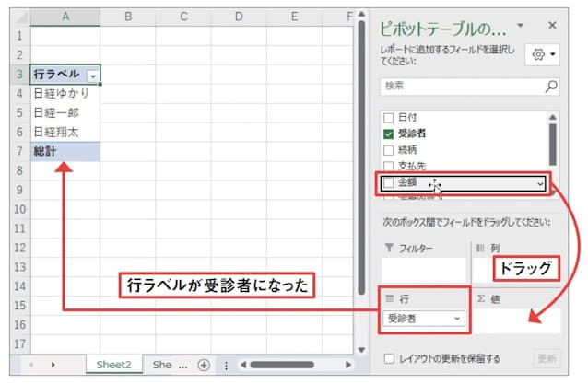Uncheck the 受診者 field checkbox

(x=389, y=134)
